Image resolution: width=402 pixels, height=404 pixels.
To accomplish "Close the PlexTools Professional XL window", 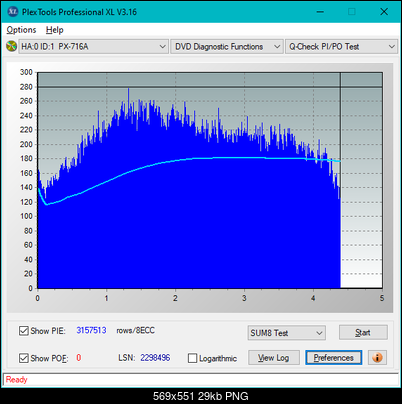I will coord(384,12).
